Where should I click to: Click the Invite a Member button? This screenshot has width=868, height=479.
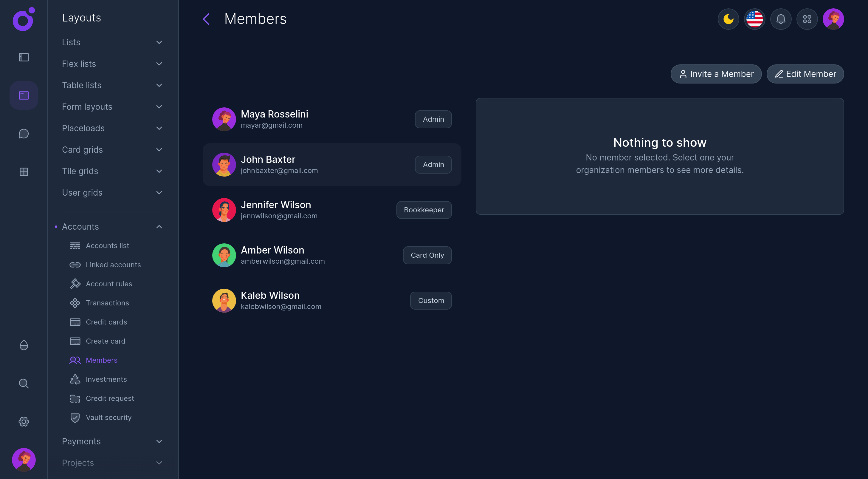click(716, 74)
